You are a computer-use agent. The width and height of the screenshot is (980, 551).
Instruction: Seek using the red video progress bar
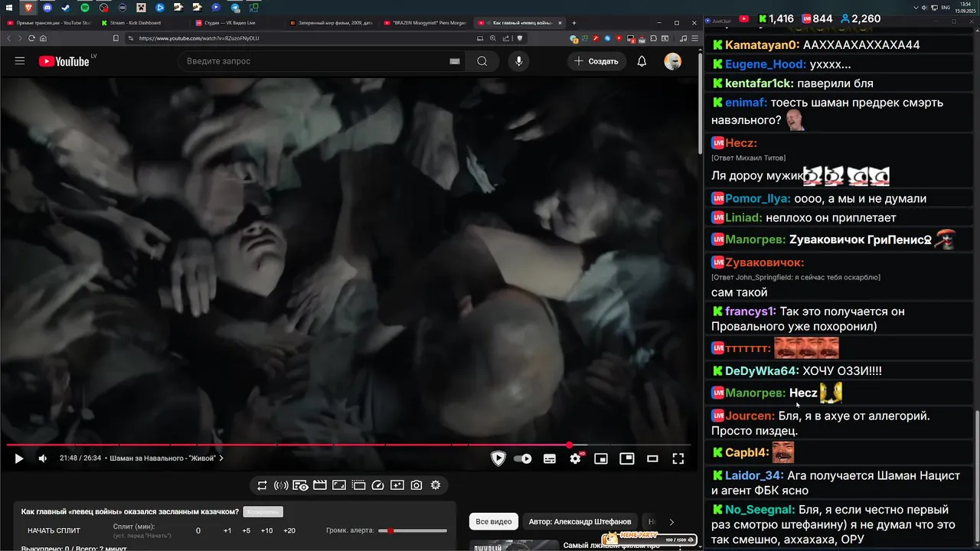348,445
